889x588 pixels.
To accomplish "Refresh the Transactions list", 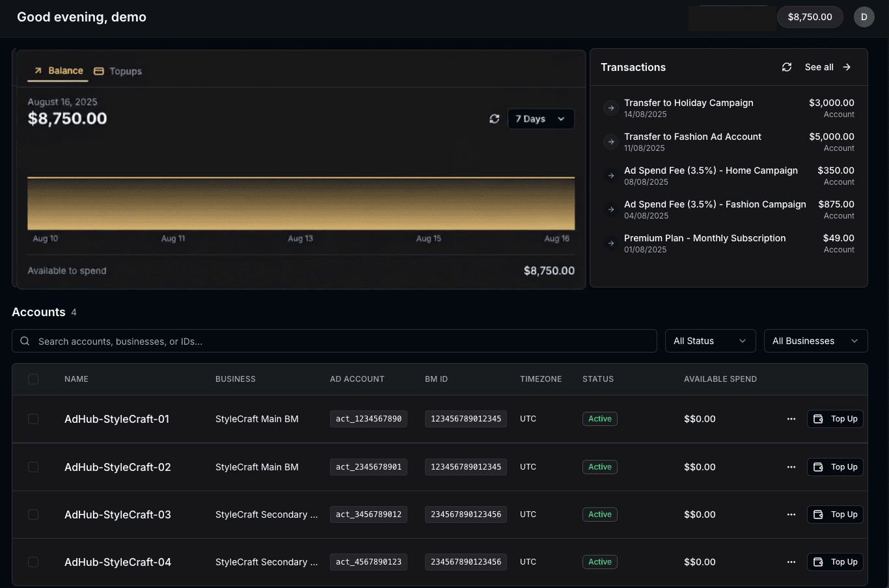I will click(x=787, y=67).
